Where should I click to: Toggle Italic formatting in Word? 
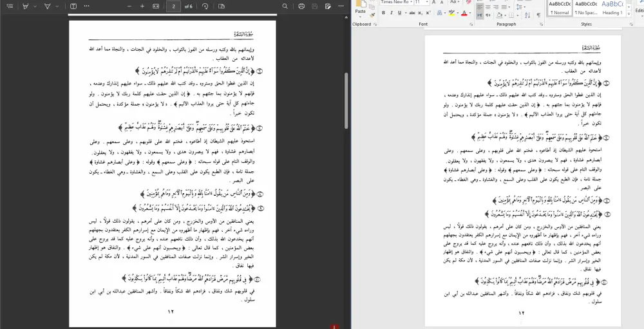coord(392,13)
